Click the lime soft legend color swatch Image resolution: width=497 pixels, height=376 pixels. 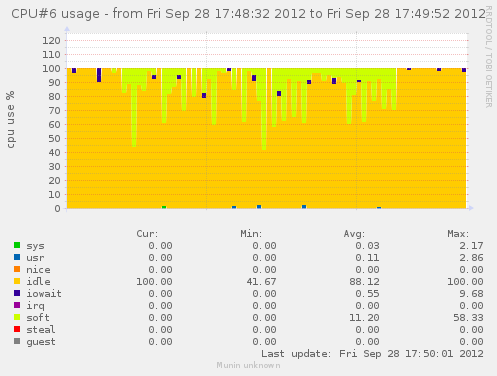pyautogui.click(x=17, y=317)
